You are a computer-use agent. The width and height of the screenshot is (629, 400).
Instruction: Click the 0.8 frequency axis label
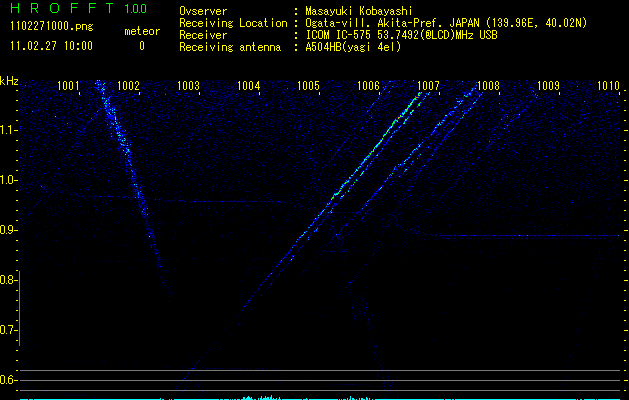(8, 280)
